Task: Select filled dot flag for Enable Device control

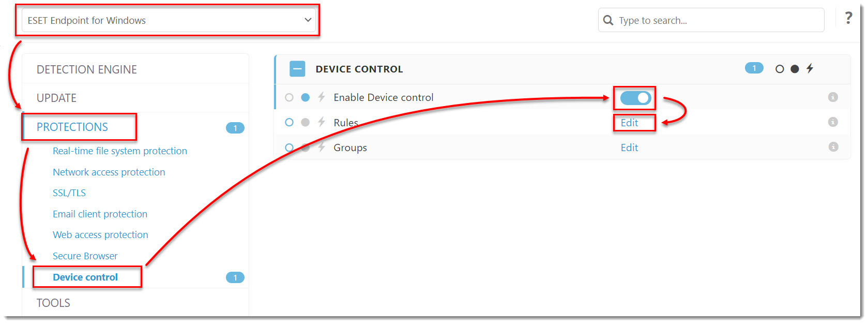Action: coord(305,97)
